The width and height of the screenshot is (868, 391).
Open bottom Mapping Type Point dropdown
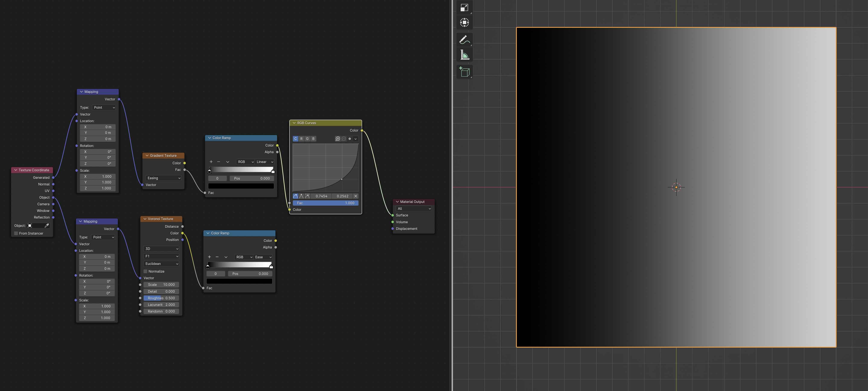tap(103, 237)
